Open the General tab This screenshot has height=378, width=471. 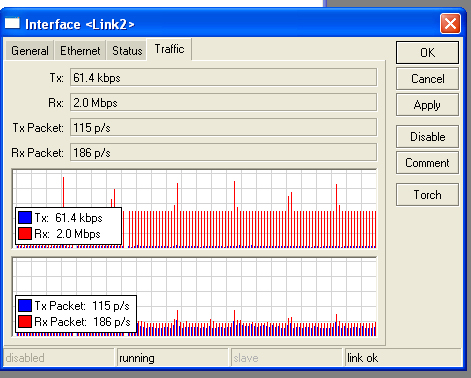click(30, 51)
